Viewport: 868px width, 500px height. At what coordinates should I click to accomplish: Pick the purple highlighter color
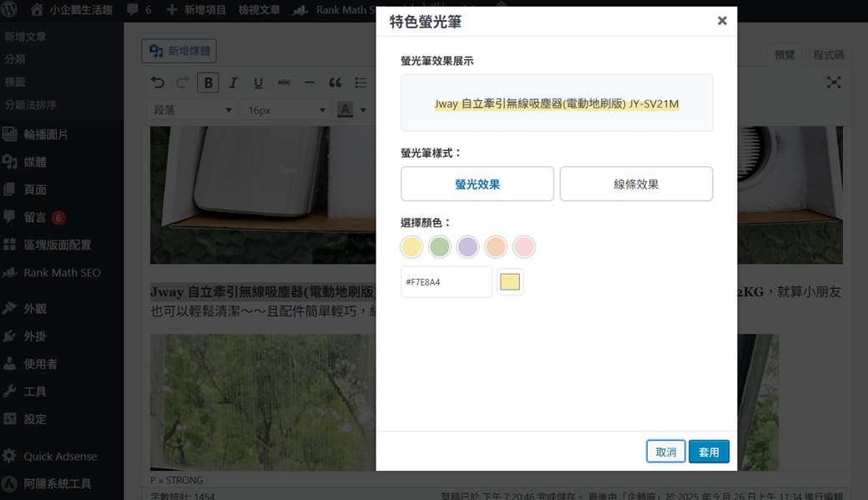tap(467, 246)
